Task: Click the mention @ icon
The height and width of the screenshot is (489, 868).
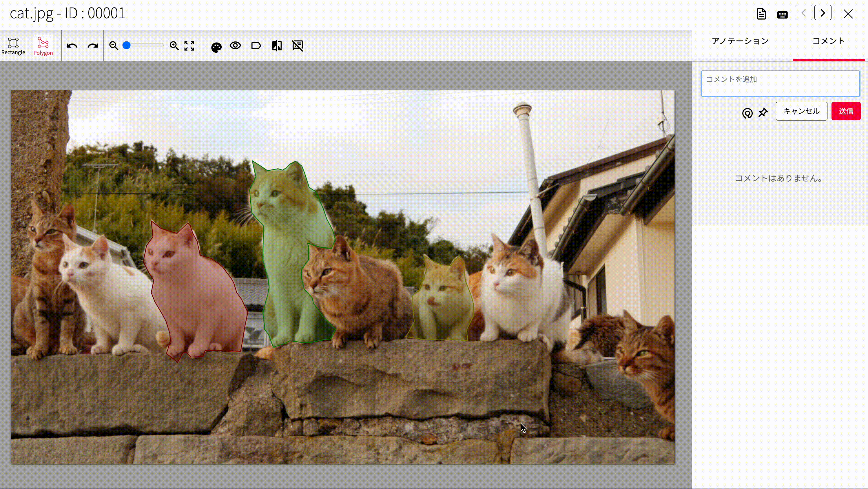Action: click(x=747, y=113)
